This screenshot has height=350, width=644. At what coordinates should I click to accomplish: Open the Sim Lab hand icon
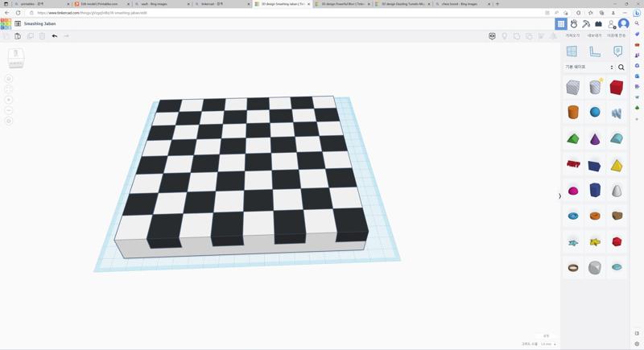(x=574, y=24)
